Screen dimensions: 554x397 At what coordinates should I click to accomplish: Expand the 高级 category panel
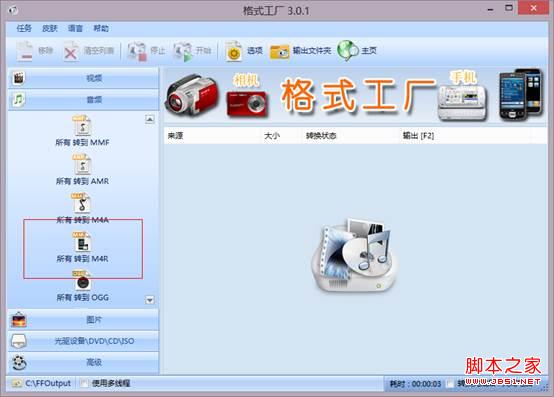point(83,362)
